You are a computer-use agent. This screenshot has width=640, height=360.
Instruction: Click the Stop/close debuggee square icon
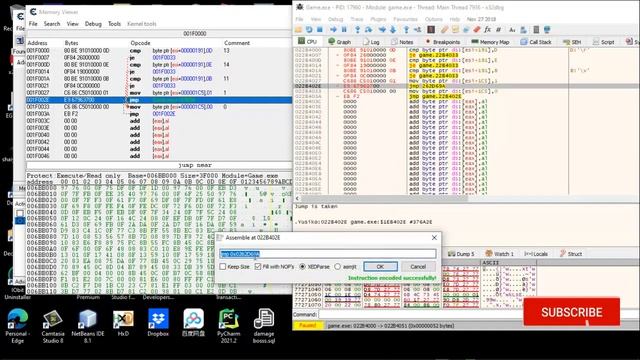click(320, 30)
